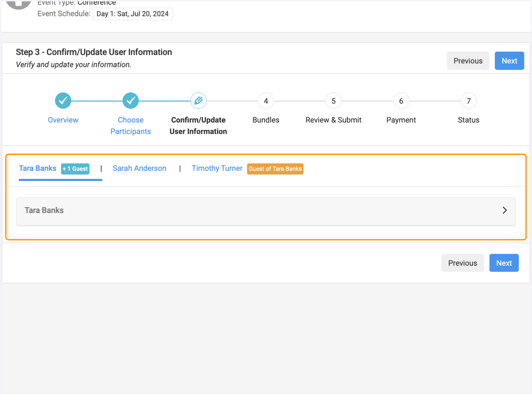Click the Bundles step label
The width and height of the screenshot is (532, 394).
pos(266,120)
